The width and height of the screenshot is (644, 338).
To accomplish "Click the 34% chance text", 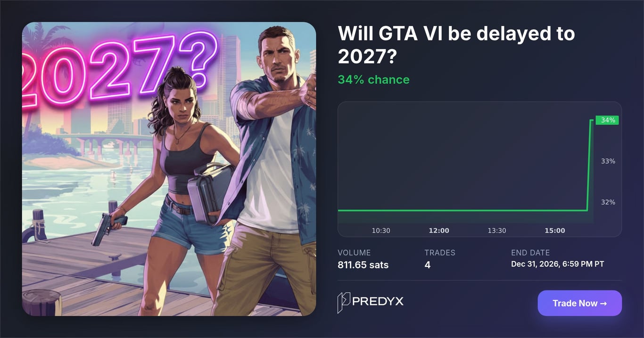I will (x=373, y=80).
